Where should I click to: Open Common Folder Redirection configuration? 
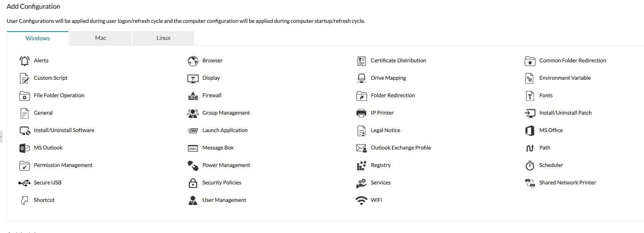[572, 61]
